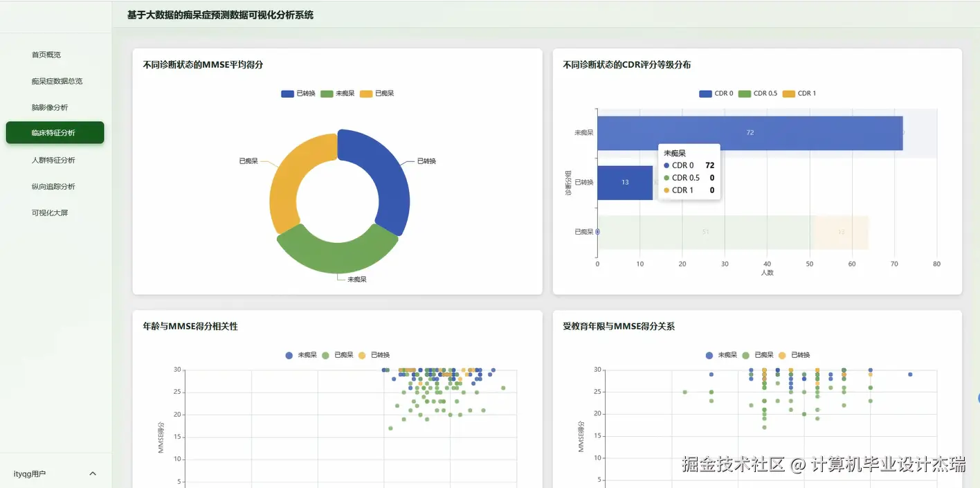The height and width of the screenshot is (488, 980).
Task: Click the dashboard system title in header
Action: tap(220, 15)
